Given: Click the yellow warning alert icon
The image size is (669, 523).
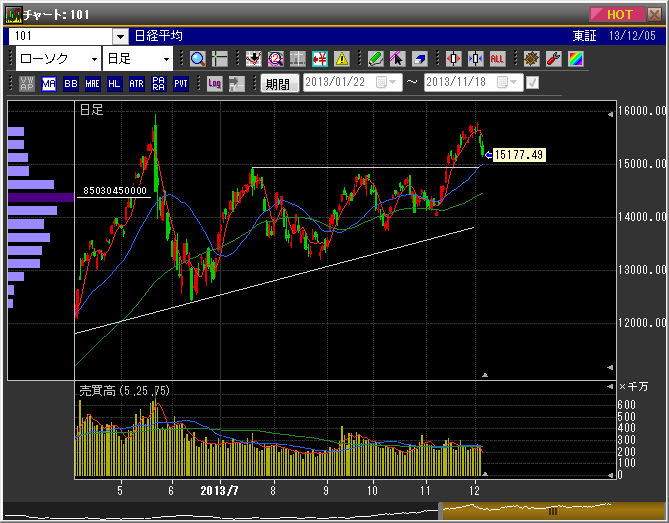Looking at the screenshot, I should (x=342, y=58).
